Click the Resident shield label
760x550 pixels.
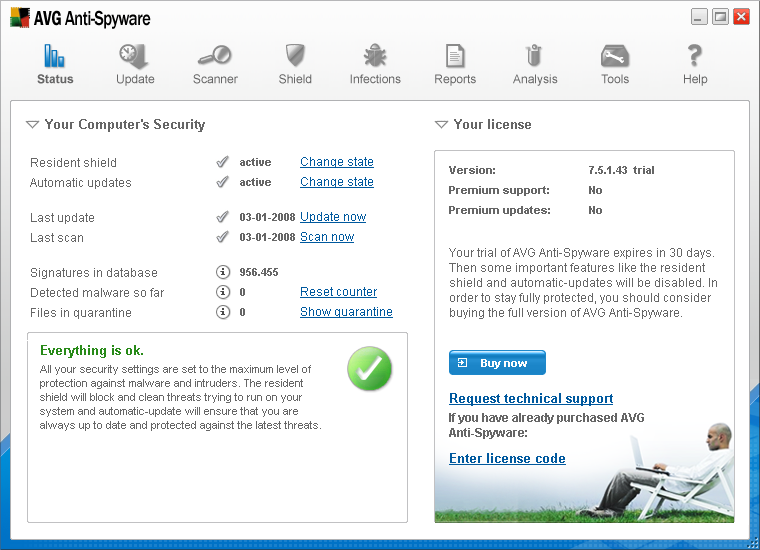(x=73, y=162)
